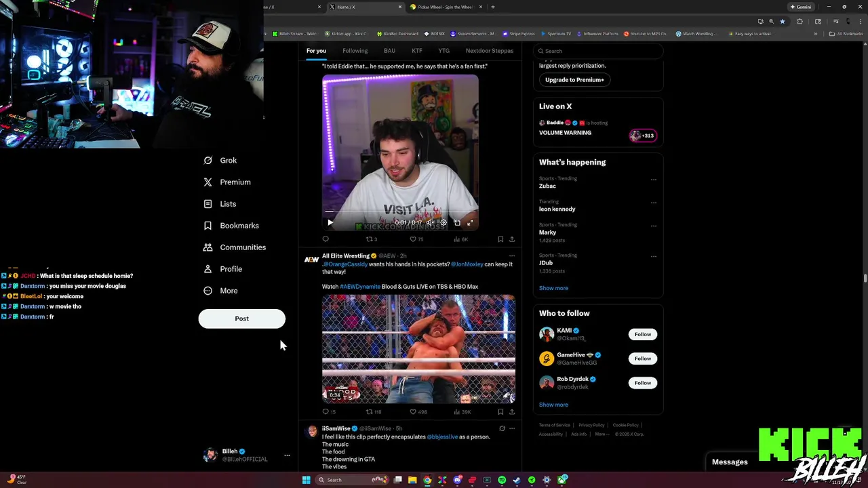Play the Adin Ross video
Viewport: 868px width, 488px height.
[330, 222]
